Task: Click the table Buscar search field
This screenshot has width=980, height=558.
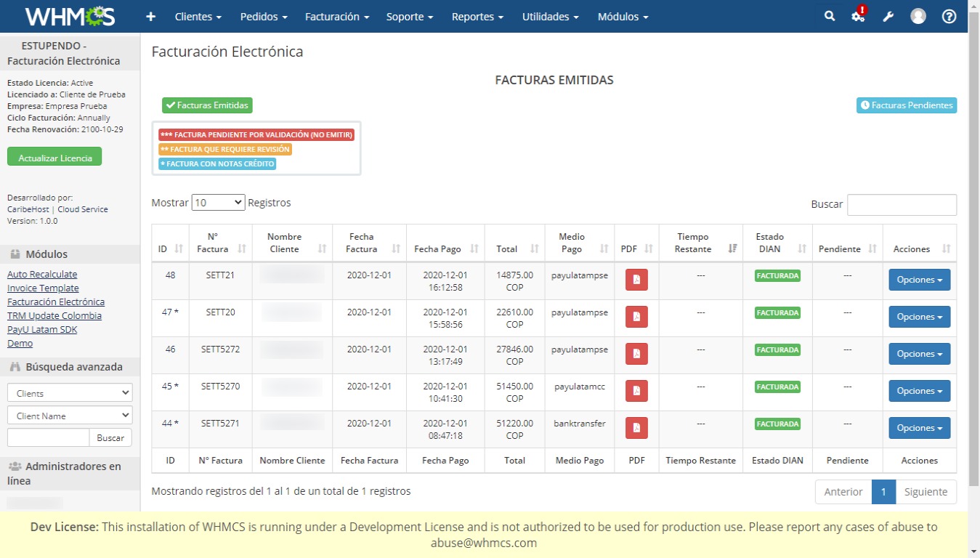Action: pos(902,205)
